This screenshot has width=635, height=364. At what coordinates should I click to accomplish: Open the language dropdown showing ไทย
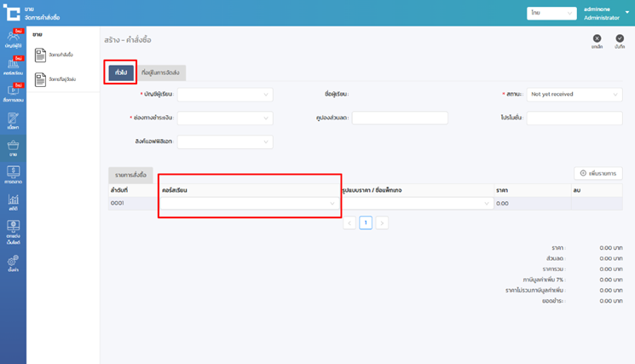pos(551,13)
